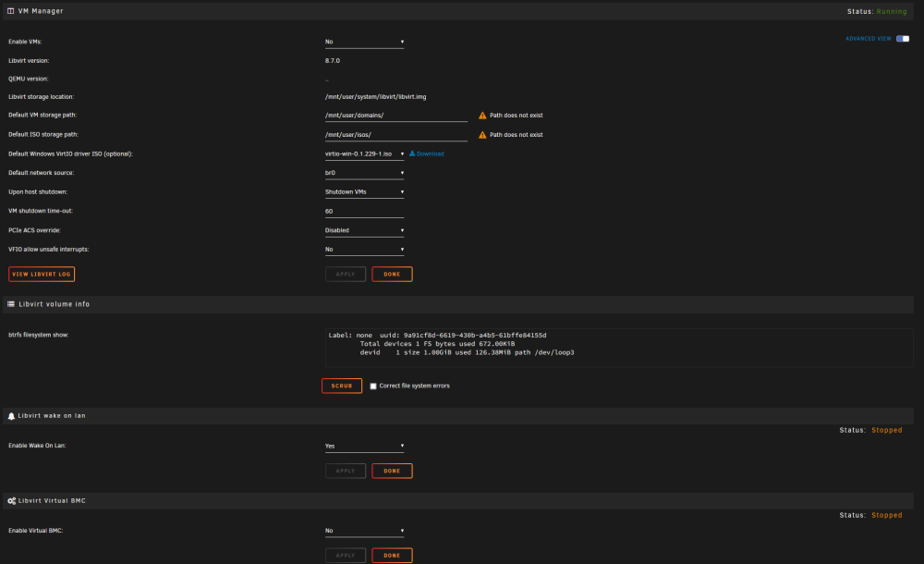The image size is (924, 564).
Task: Click the Libvirt wake on lan heading
Action: [52, 416]
